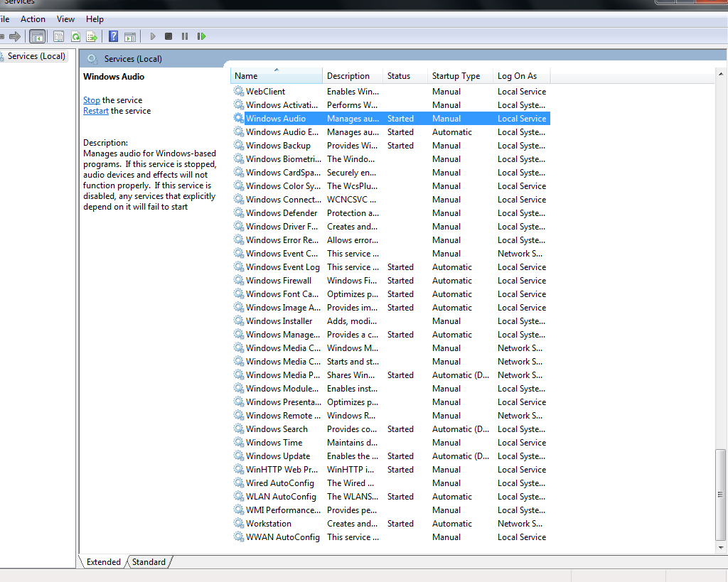728x582 pixels.
Task: Click the Forward arrow in the toolbar
Action: tap(15, 36)
